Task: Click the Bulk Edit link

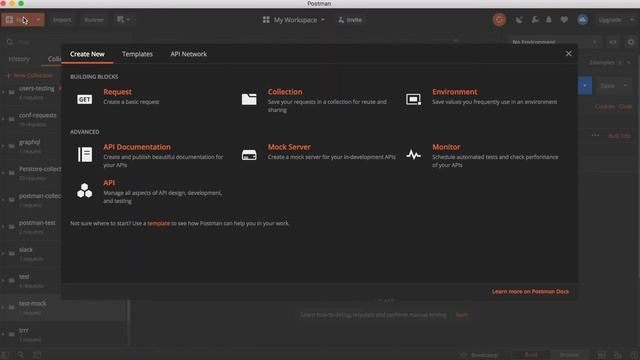Action: pyautogui.click(x=619, y=136)
